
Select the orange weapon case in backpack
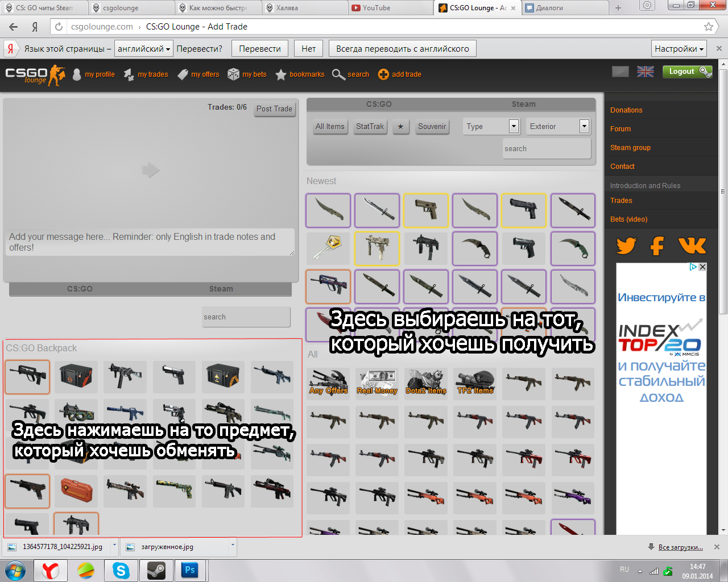(x=76, y=490)
